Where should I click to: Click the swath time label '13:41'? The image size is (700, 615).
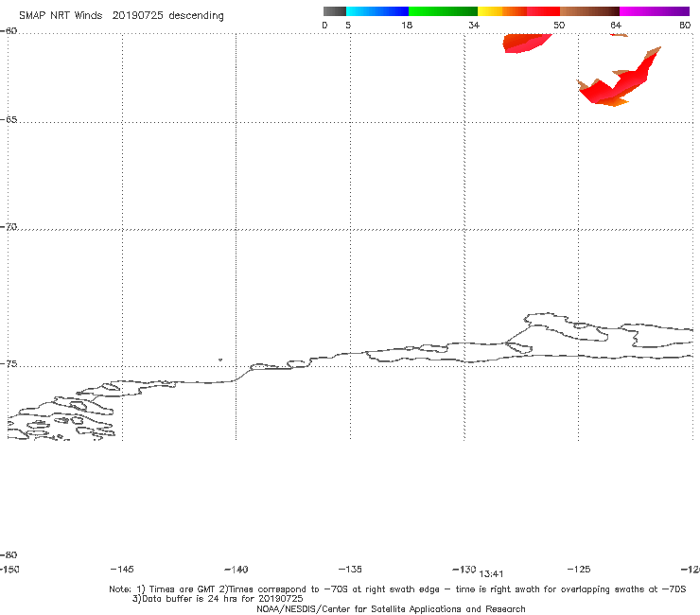(x=491, y=574)
